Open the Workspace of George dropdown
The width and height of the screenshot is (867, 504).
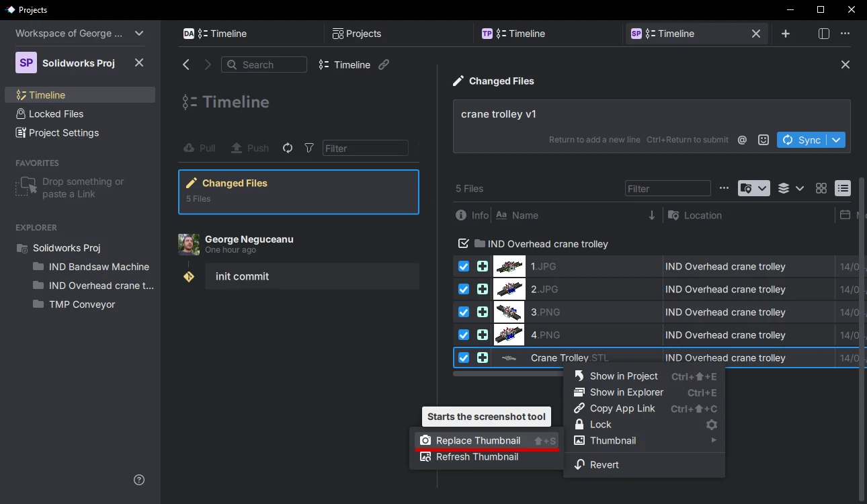pos(139,33)
